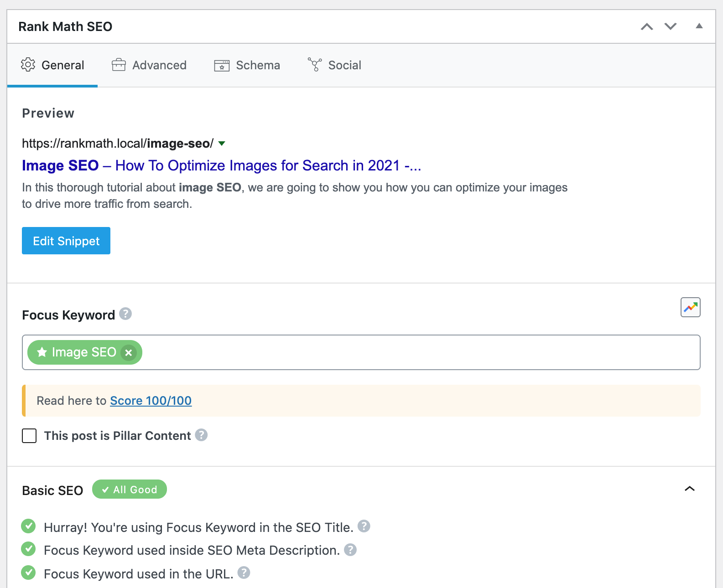Click the preview URL rankmath.local/image-seo/

118,144
